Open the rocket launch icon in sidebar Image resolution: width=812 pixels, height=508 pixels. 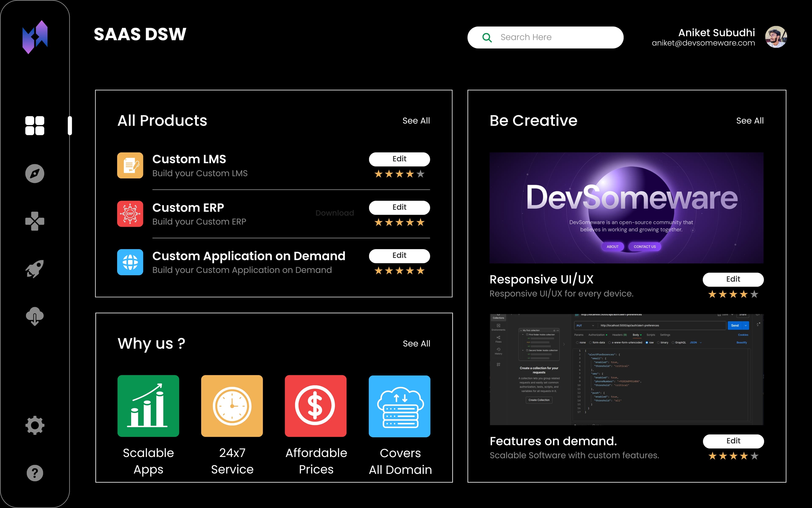pyautogui.click(x=35, y=269)
